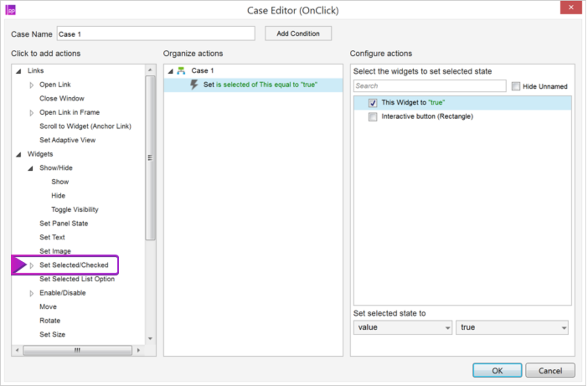This screenshot has height=386, width=588.
Task: Expand the Enable/Disable action
Action: (x=31, y=293)
